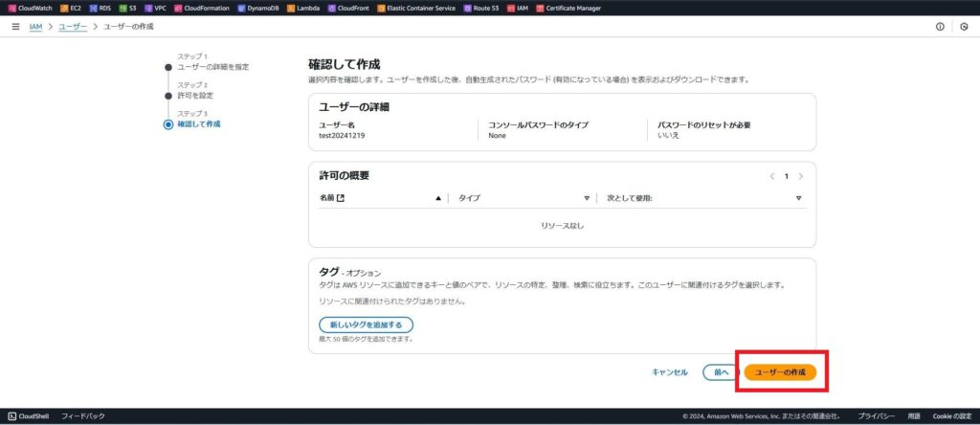Sort by 次として使用 column
The width and height of the screenshot is (980, 425).
coord(799,198)
